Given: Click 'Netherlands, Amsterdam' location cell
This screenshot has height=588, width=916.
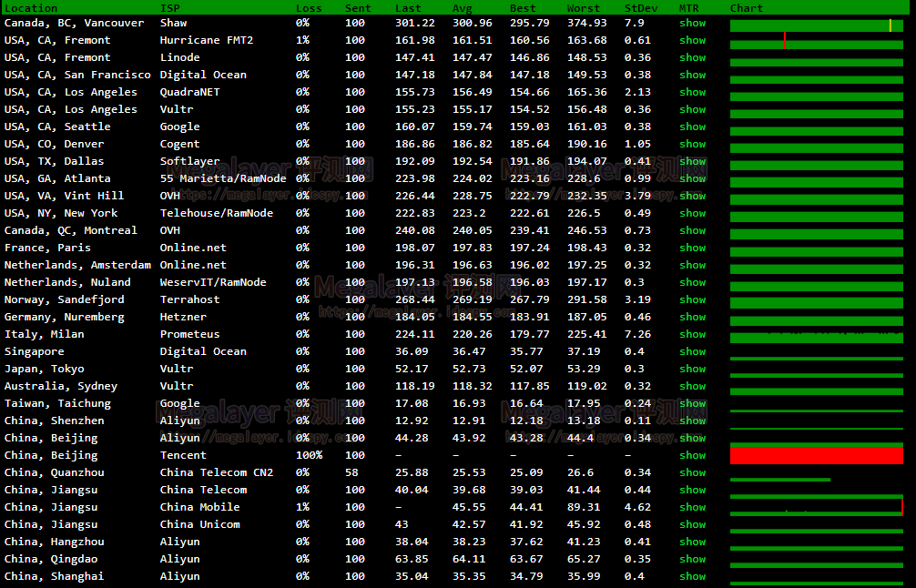Looking at the screenshot, I should (77, 265).
